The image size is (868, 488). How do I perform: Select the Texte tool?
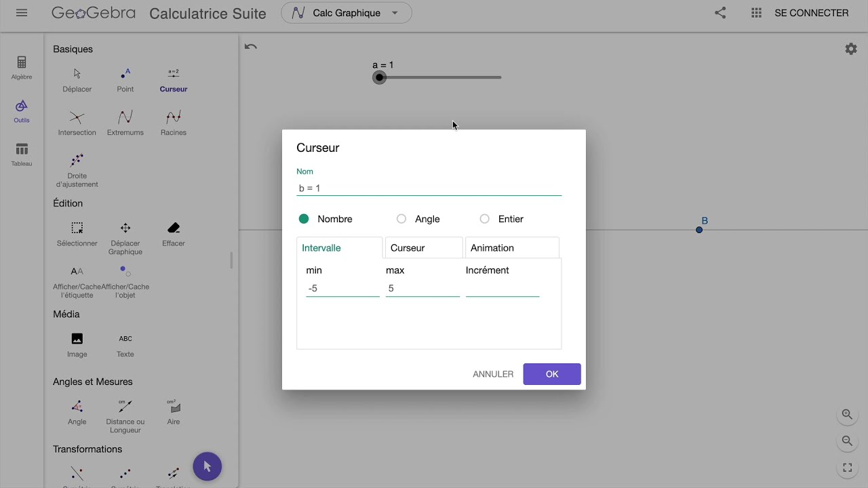125,345
